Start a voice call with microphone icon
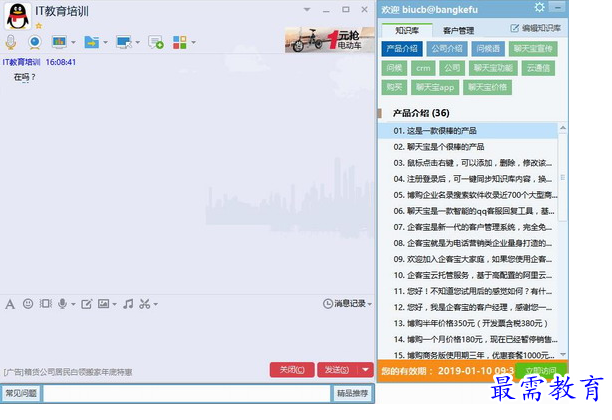The width and height of the screenshot is (612, 420). point(11,42)
